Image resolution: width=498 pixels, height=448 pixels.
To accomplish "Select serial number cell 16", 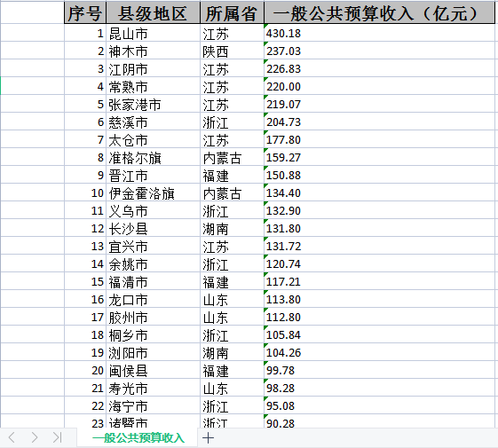I will click(x=85, y=300).
